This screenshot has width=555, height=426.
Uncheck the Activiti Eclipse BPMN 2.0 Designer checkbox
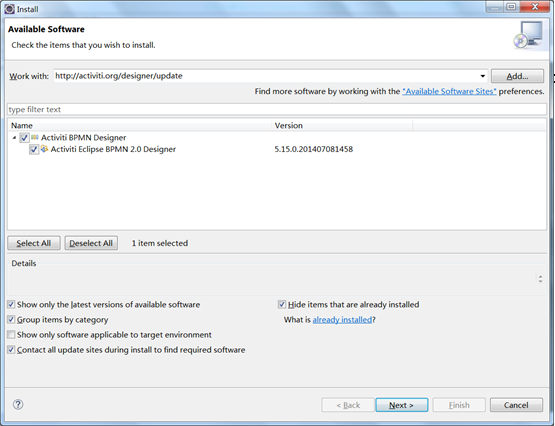pos(34,149)
